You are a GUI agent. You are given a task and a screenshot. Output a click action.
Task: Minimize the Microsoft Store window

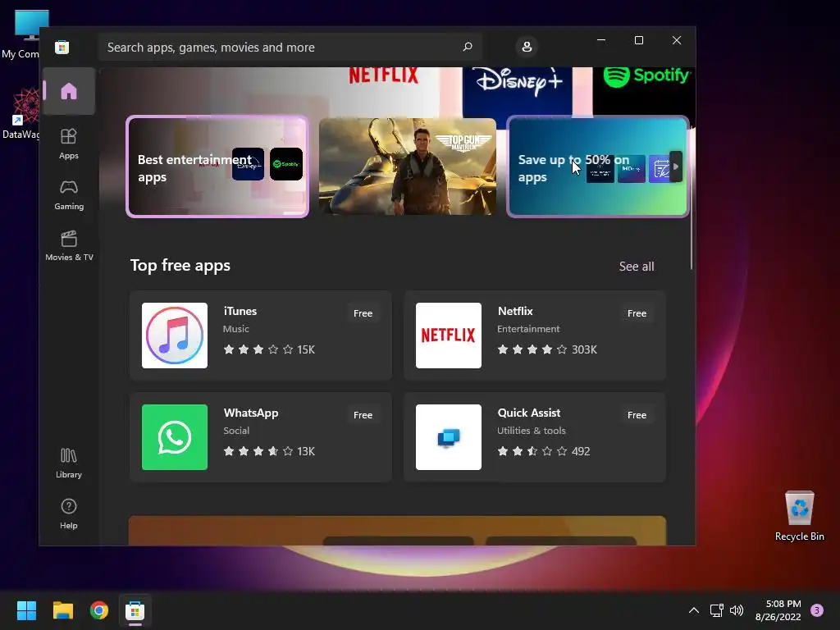click(601, 40)
